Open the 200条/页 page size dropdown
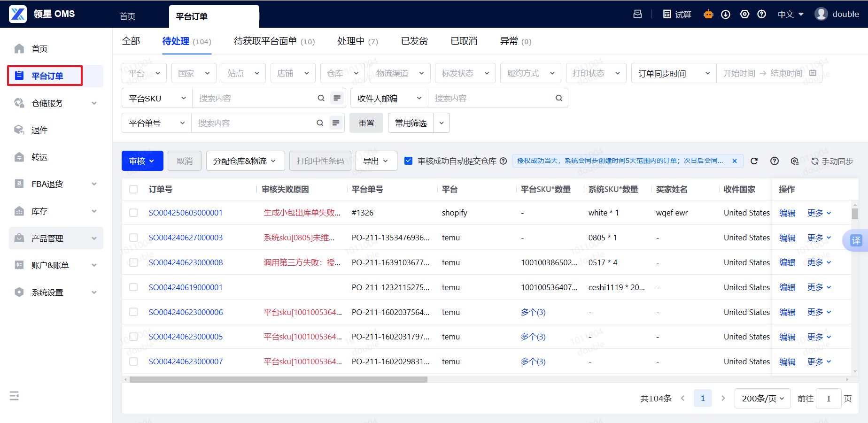The width and height of the screenshot is (868, 423). (x=762, y=399)
